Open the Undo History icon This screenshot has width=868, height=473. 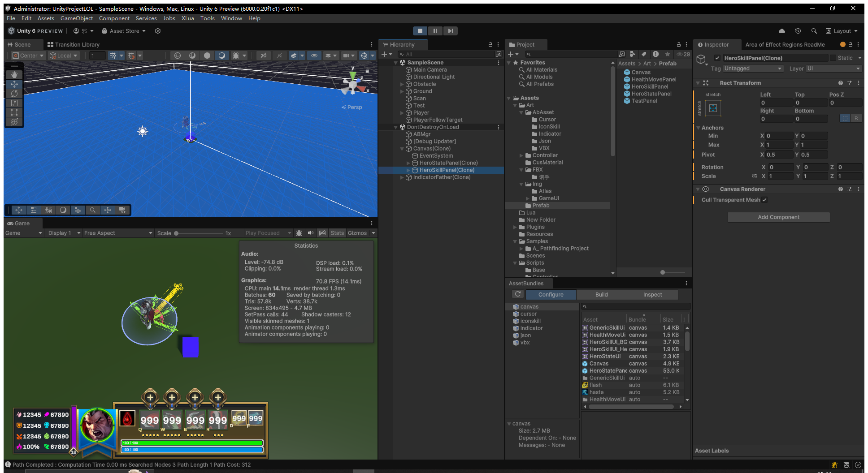click(798, 31)
